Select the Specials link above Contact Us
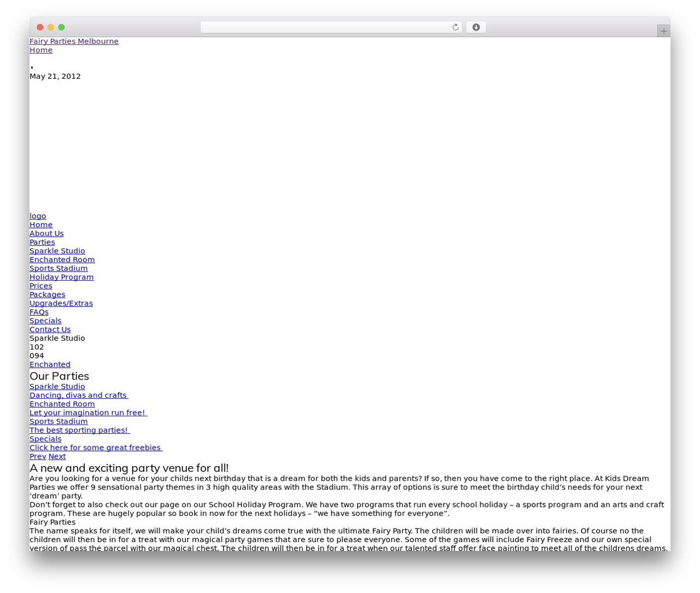This screenshot has height=593, width=700. pos(45,321)
